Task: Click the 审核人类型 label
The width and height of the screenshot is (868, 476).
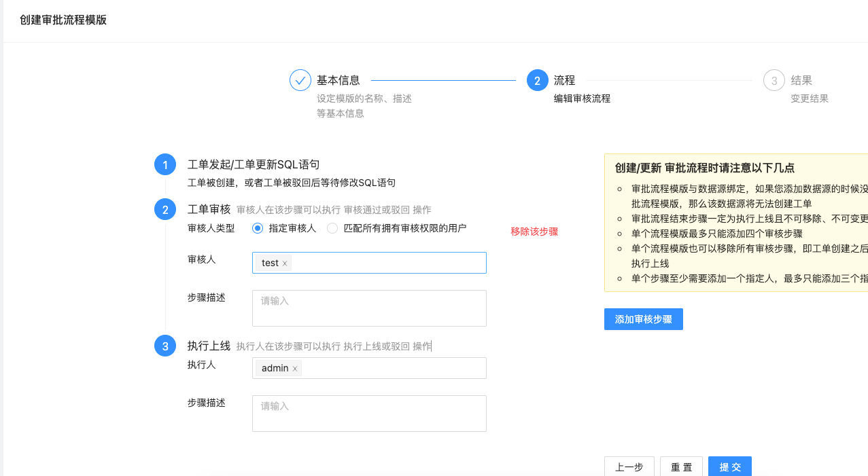Action: (x=211, y=228)
